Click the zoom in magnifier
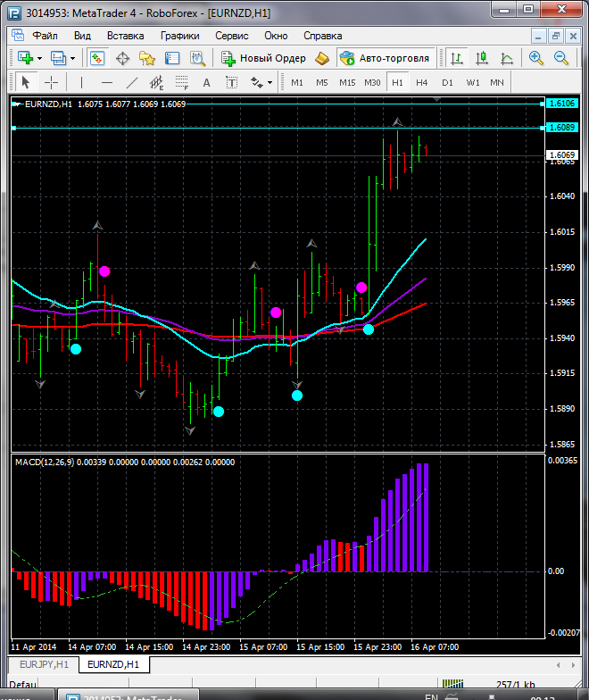 [x=536, y=58]
